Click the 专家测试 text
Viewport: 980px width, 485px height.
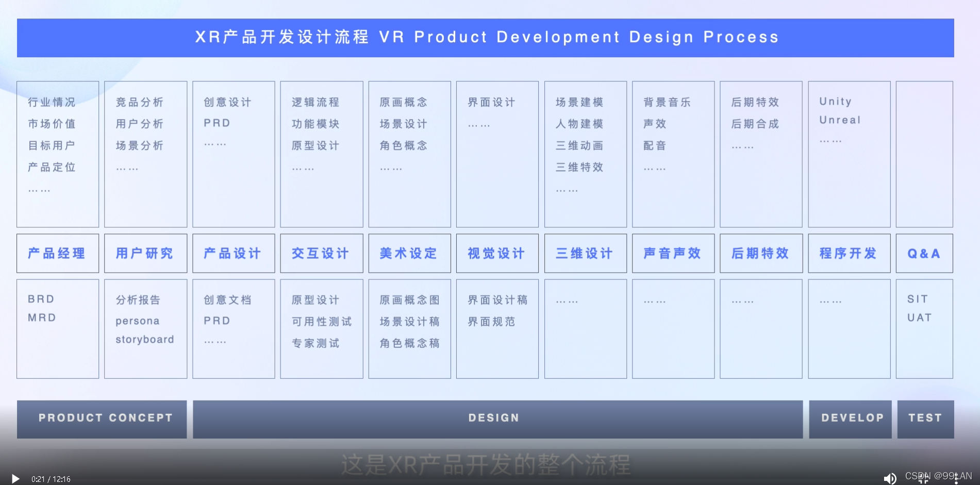click(x=315, y=343)
